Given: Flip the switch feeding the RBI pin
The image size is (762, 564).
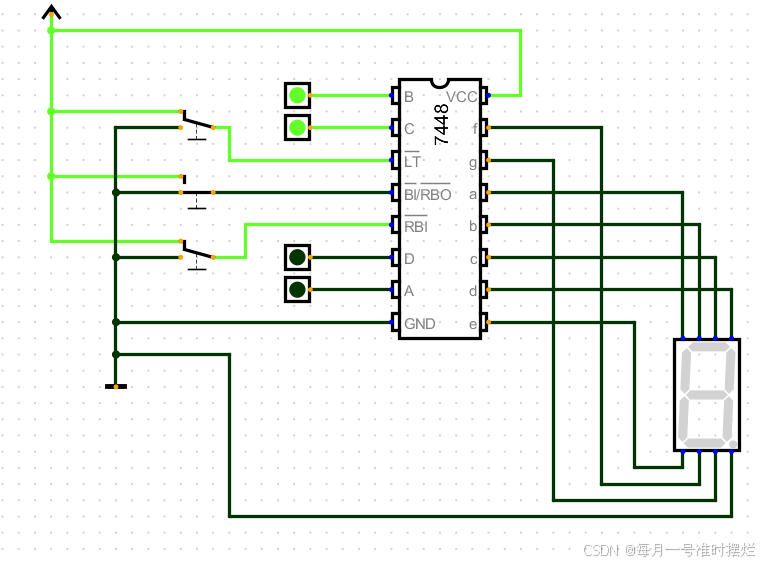Looking at the screenshot, I should (197, 254).
